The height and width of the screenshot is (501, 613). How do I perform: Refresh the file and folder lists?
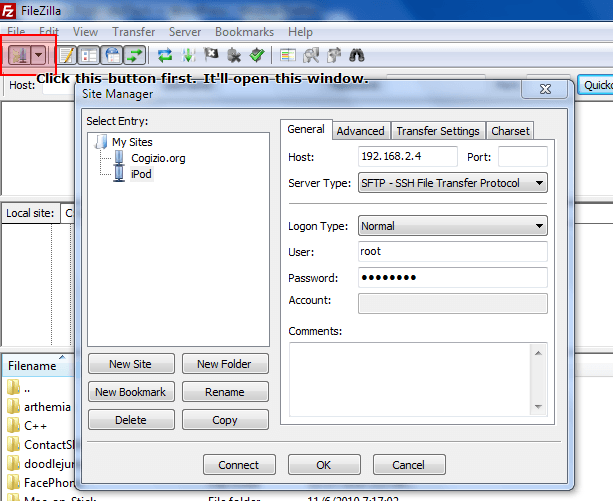(x=165, y=55)
